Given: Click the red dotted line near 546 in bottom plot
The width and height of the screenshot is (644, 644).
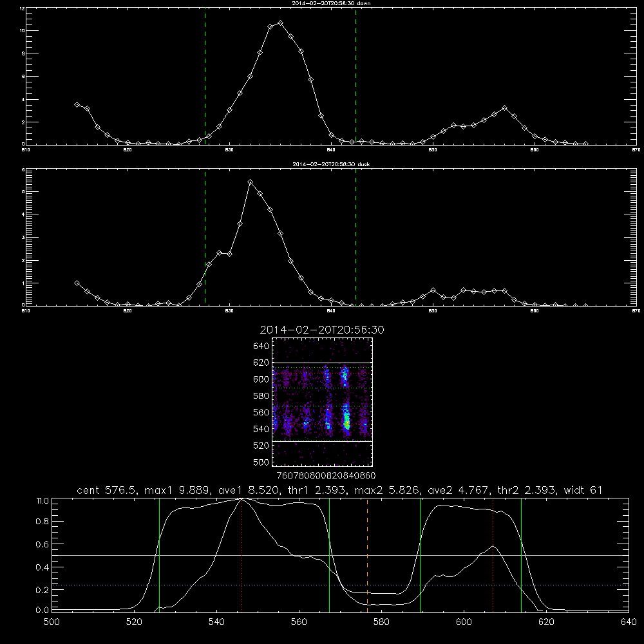Looking at the screenshot, I should [241, 555].
